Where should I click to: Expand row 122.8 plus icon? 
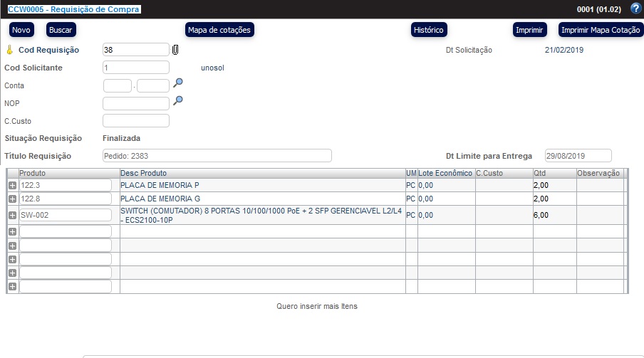12,199
